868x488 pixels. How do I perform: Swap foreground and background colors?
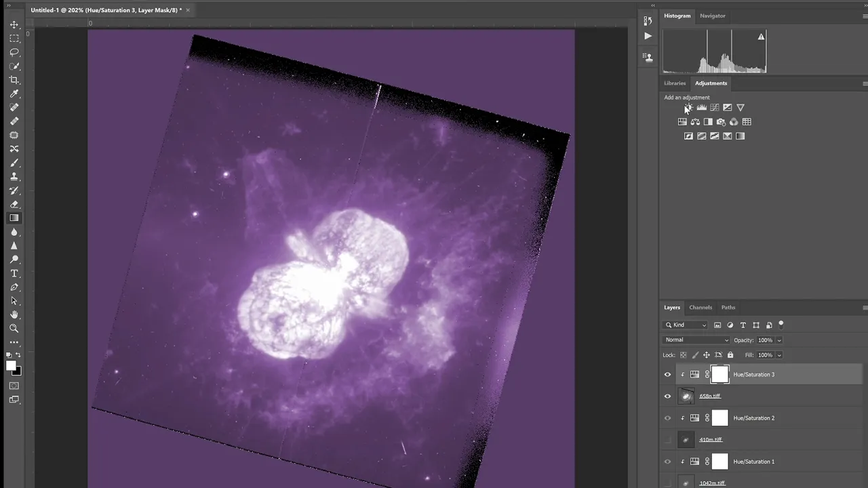coord(18,355)
